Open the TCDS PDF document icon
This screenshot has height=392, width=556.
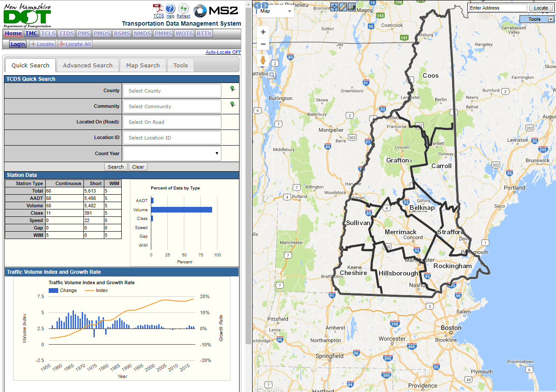(x=158, y=8)
